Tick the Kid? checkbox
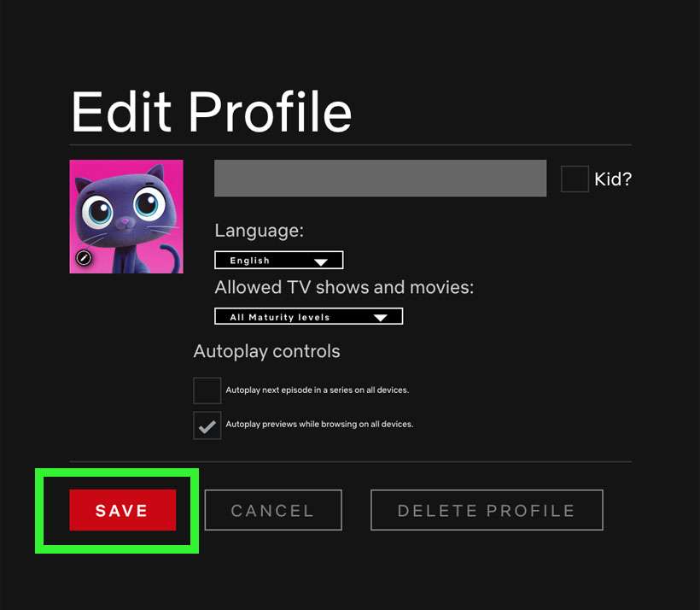700x610 pixels. click(x=575, y=179)
